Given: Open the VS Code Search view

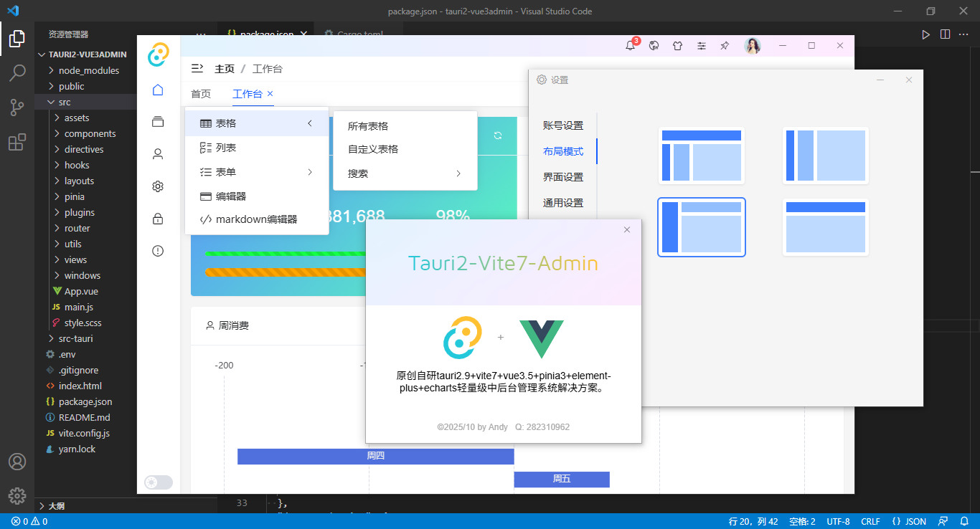Looking at the screenshot, I should 17,73.
